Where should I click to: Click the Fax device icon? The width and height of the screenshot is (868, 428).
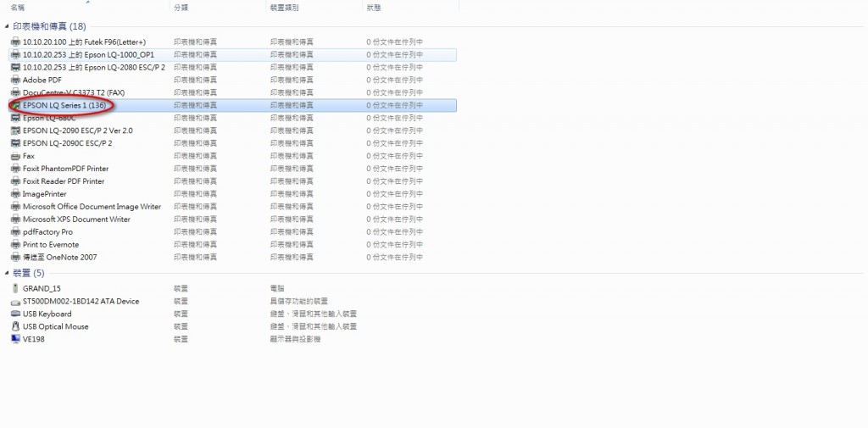15,156
